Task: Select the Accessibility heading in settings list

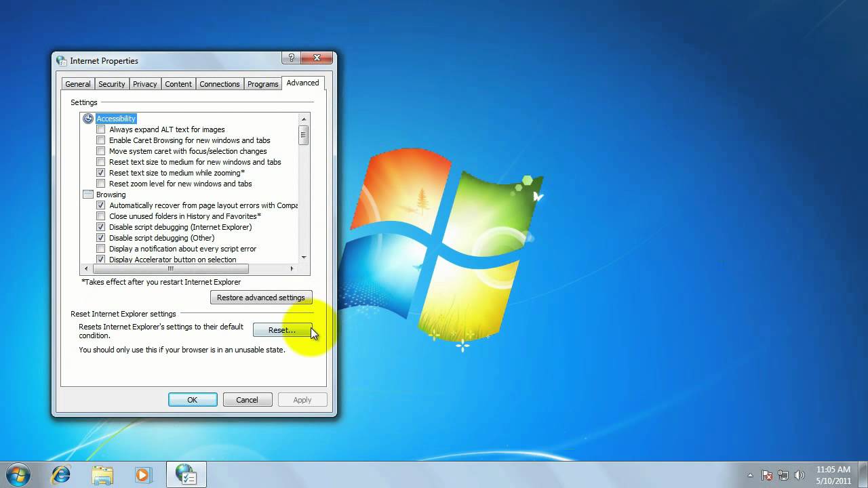Action: pyautogui.click(x=116, y=119)
